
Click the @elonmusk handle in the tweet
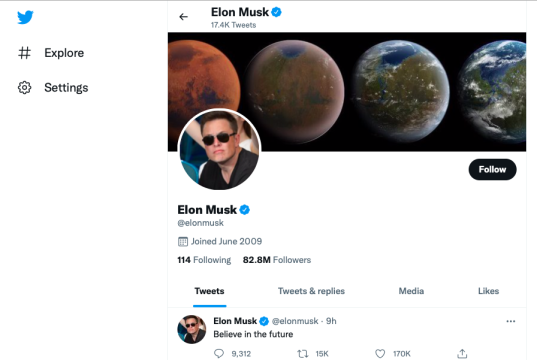coord(295,321)
